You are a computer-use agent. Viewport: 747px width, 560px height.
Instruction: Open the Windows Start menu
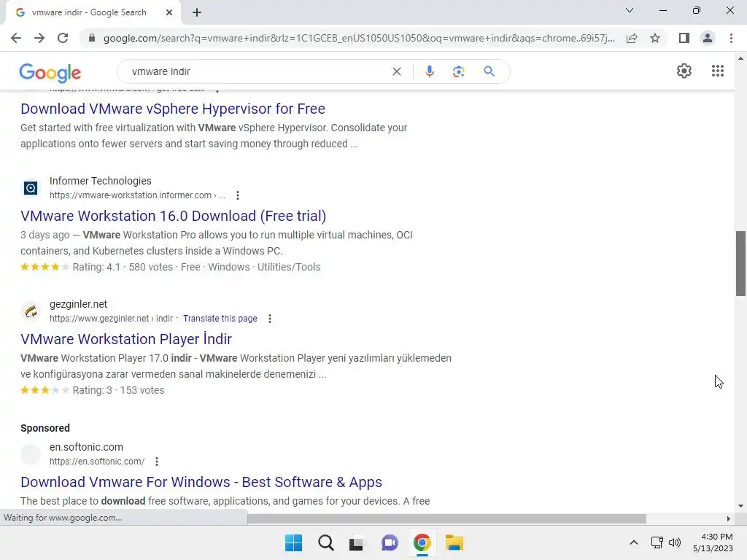pos(293,542)
